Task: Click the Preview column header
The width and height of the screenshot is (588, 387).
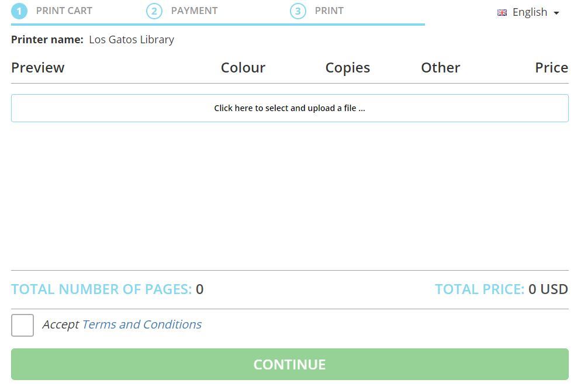Action: pos(38,68)
